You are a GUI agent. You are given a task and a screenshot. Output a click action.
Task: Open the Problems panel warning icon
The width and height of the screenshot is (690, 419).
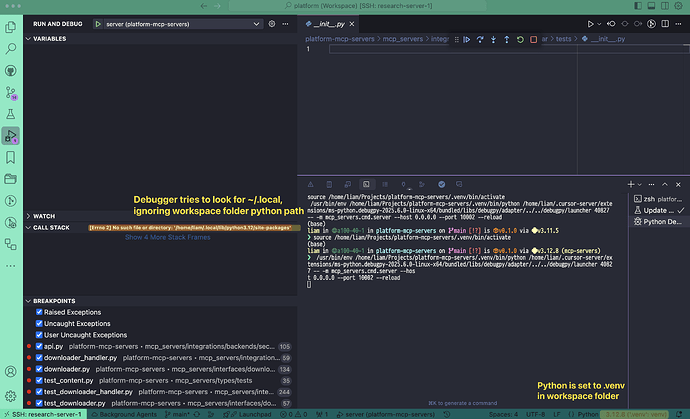pos(310,184)
